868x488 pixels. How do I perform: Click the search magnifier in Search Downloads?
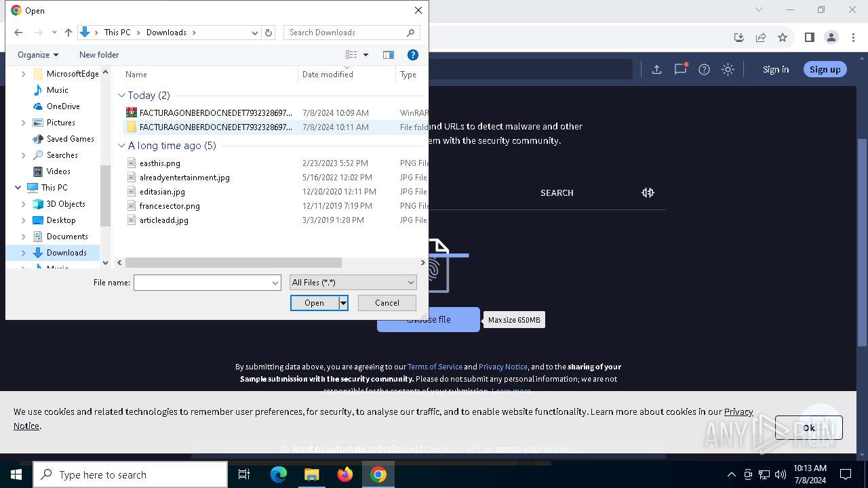410,33
